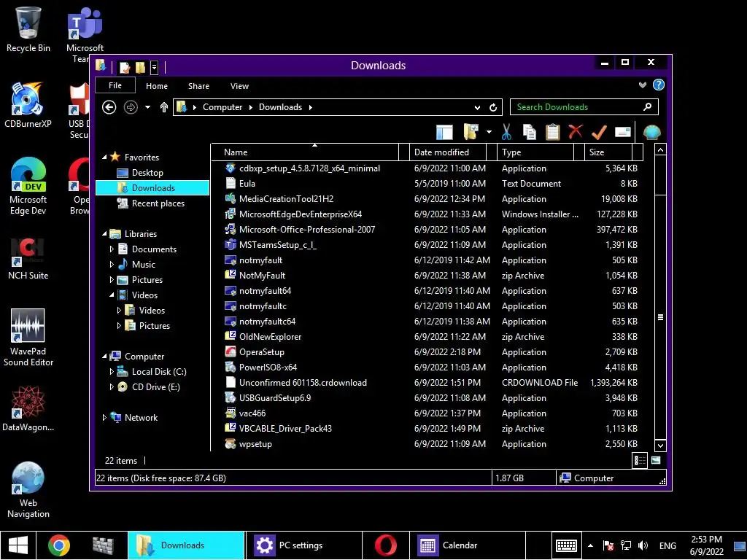
Task: Click the Forward arrow button
Action: (x=131, y=107)
